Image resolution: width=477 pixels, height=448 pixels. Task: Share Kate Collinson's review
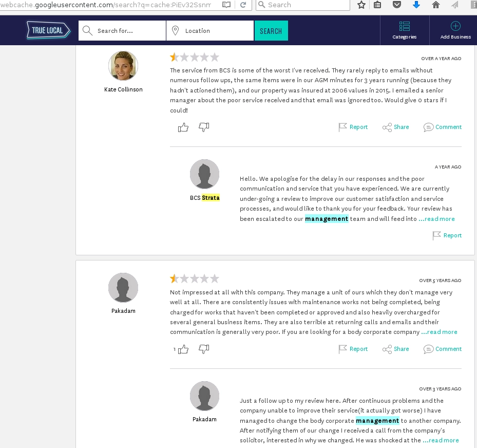pos(395,127)
